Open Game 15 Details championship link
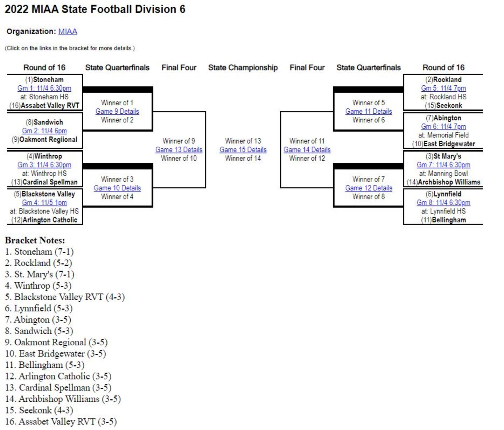This screenshot has width=504, height=430. coord(243,150)
